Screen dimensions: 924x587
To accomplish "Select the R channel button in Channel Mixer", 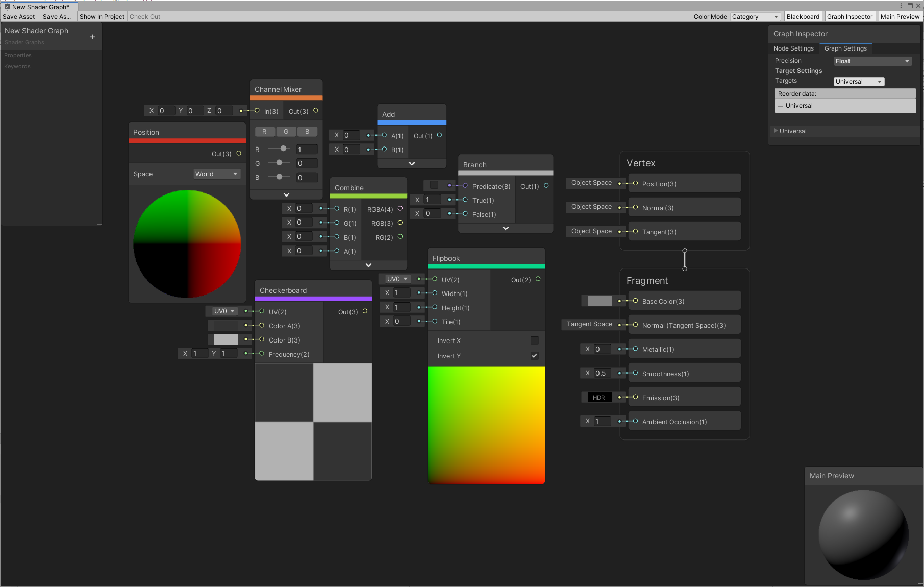I will (264, 131).
